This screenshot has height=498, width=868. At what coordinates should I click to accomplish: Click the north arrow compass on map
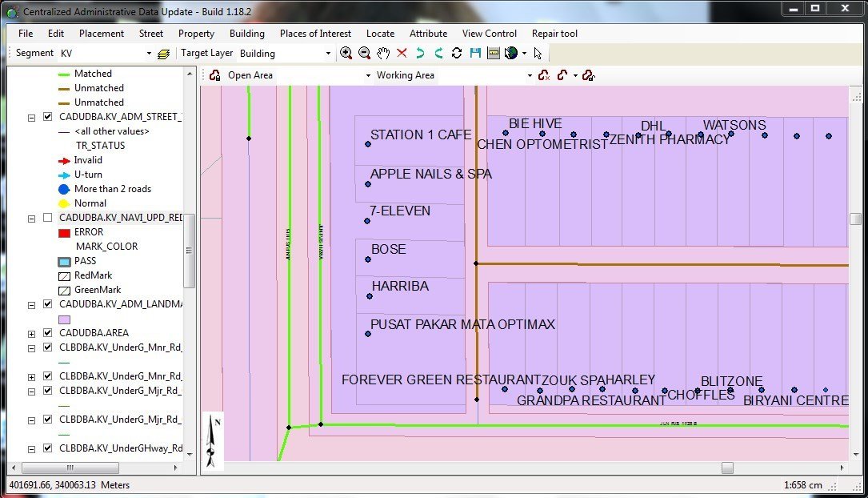tap(213, 440)
